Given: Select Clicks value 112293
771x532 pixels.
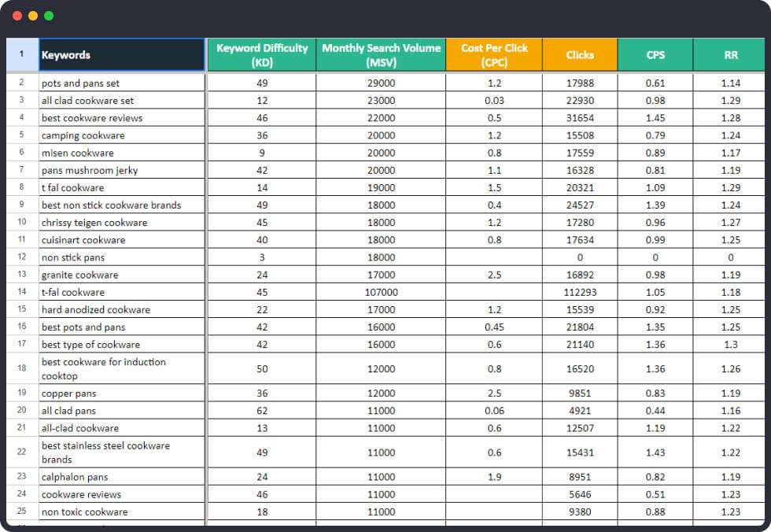Looking at the screenshot, I should pos(581,292).
